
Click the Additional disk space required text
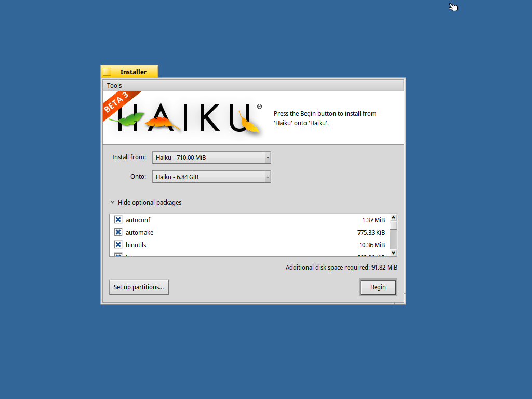click(341, 268)
